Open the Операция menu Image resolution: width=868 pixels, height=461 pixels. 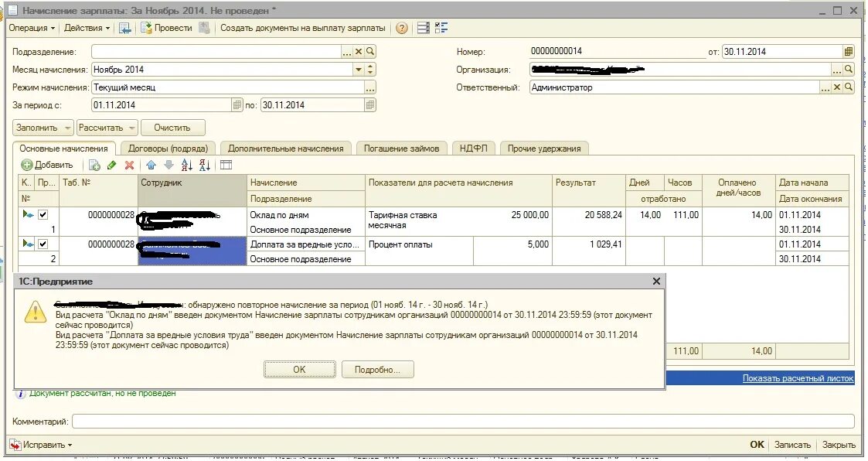pos(32,28)
